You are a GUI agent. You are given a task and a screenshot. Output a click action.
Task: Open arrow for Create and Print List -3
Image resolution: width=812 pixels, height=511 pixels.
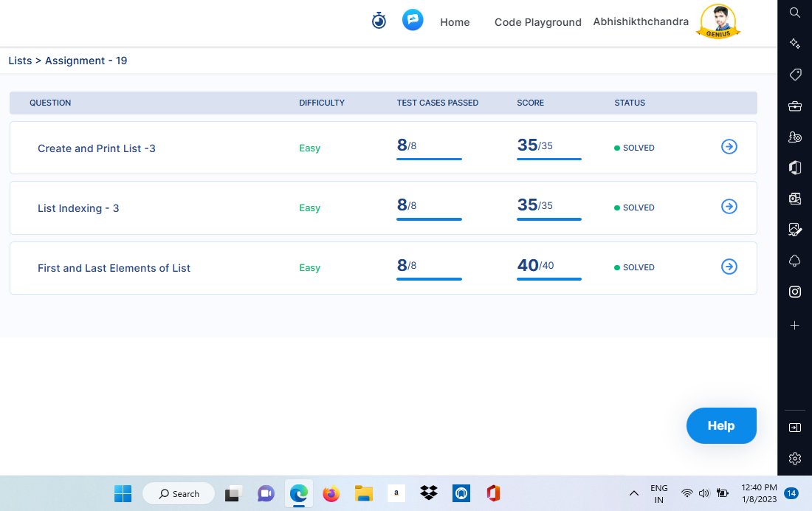(x=729, y=147)
